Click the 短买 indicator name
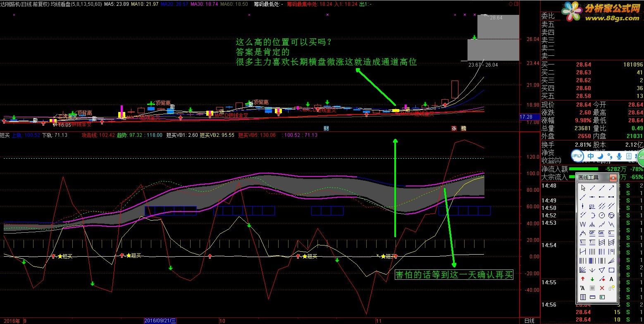Screen dimensions: 644x324 click(5, 135)
